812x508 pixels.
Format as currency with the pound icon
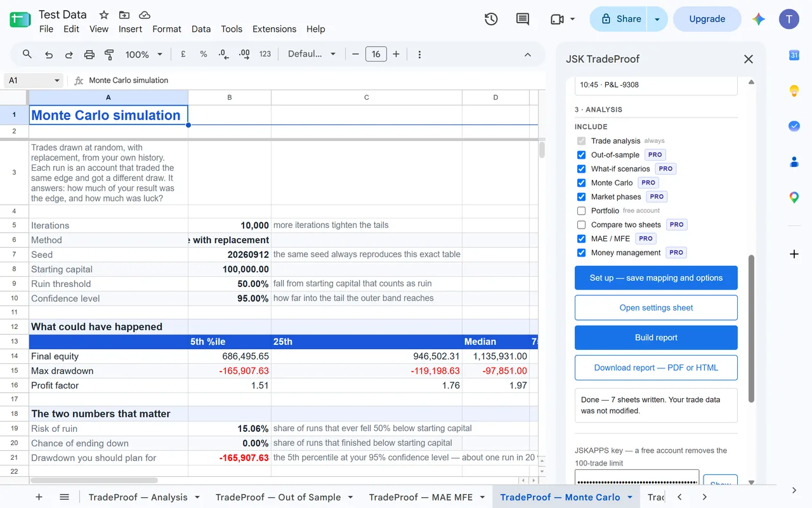[x=183, y=55]
